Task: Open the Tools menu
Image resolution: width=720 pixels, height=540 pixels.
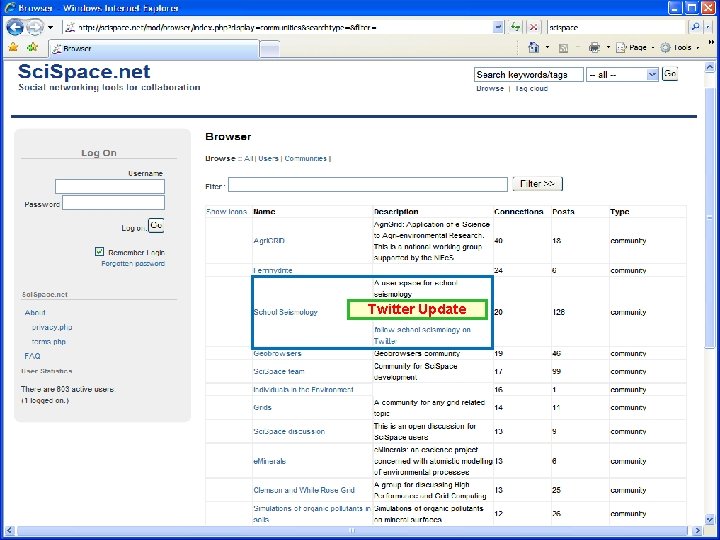Action: pyautogui.click(x=680, y=47)
